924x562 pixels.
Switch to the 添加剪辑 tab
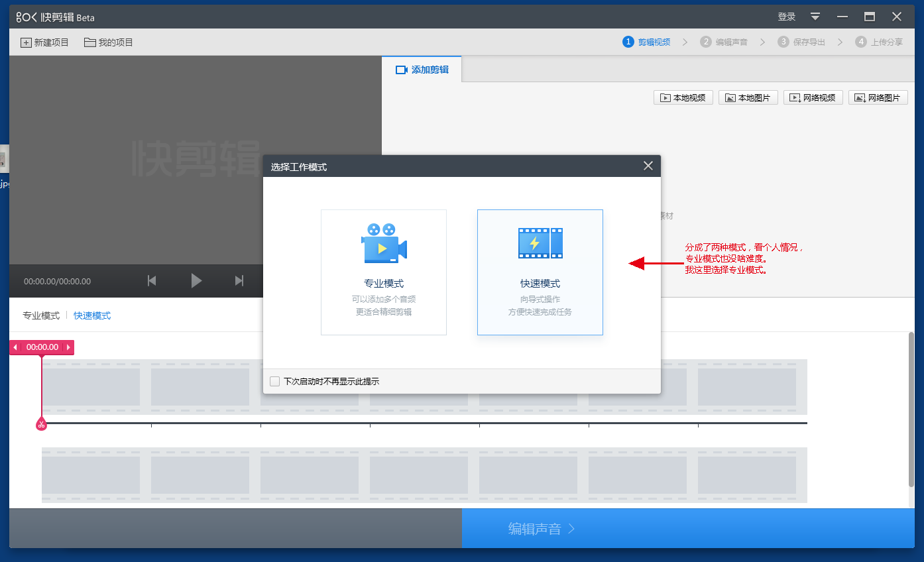[x=422, y=70]
